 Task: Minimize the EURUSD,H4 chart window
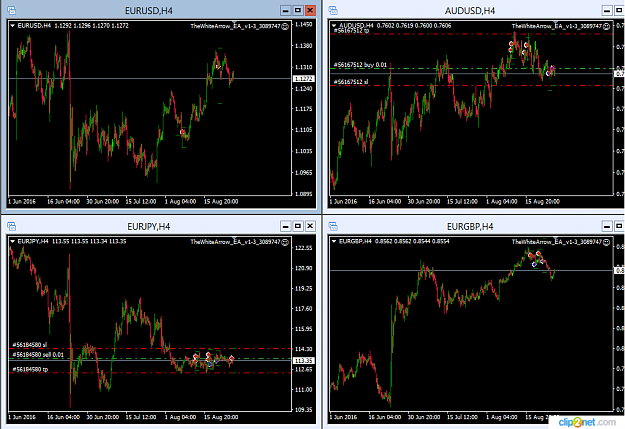pyautogui.click(x=285, y=11)
